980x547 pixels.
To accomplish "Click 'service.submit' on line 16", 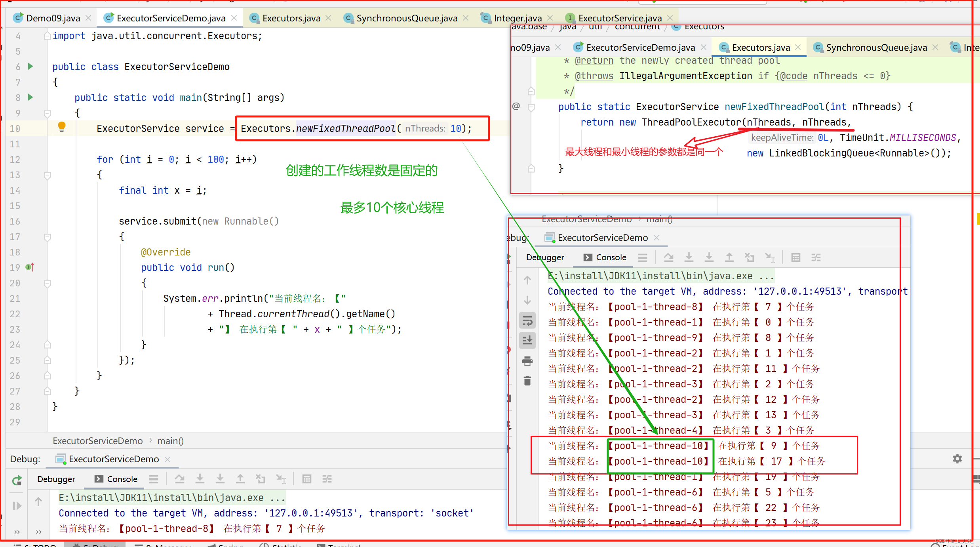I will click(158, 221).
